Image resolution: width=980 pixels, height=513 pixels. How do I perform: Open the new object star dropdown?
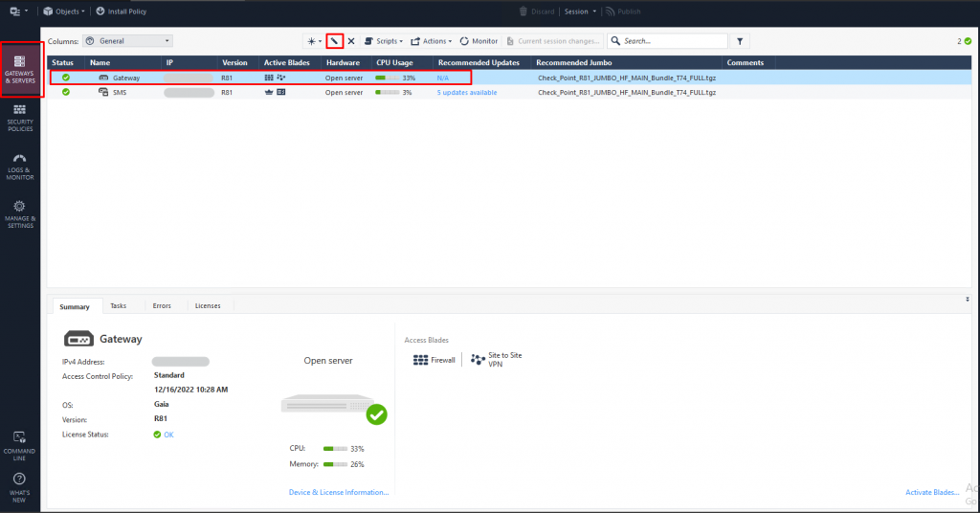coord(314,41)
